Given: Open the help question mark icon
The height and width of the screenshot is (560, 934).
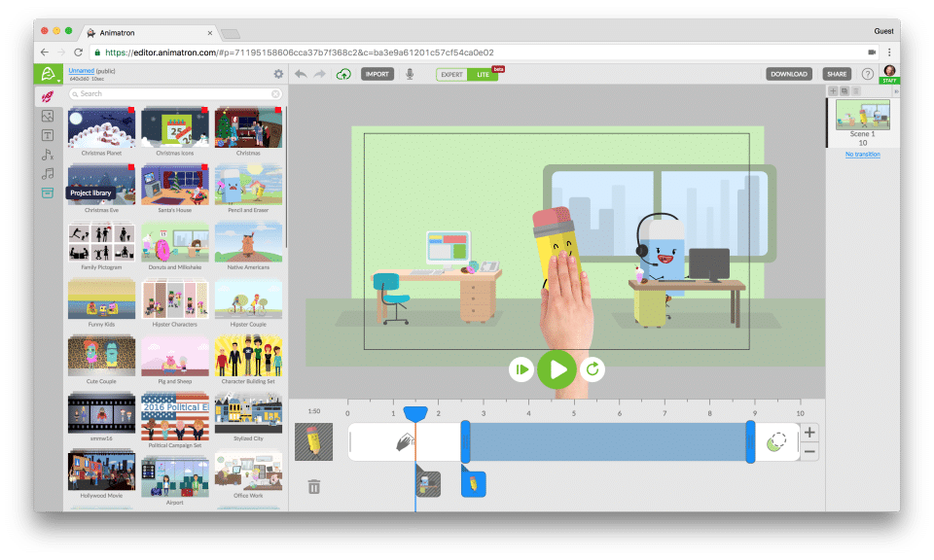Looking at the screenshot, I should (867, 75).
